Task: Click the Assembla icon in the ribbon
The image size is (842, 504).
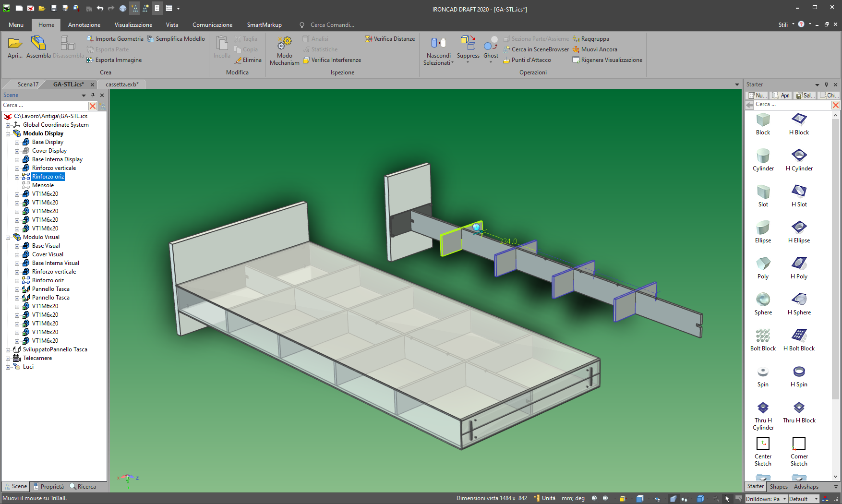Action: point(38,44)
